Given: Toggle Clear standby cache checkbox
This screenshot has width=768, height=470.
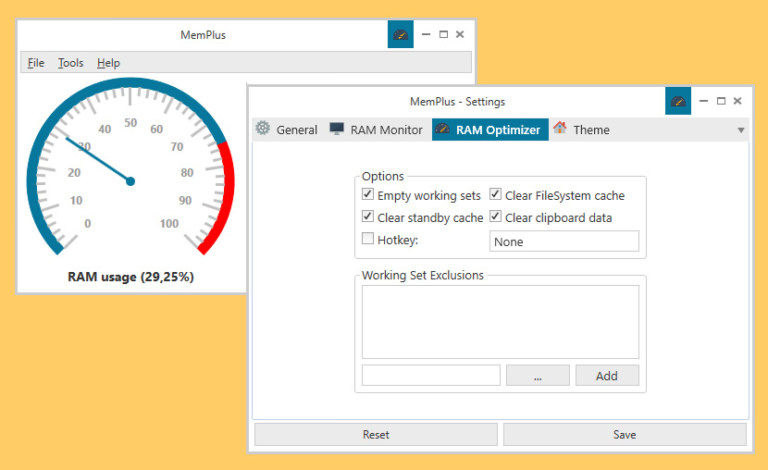Looking at the screenshot, I should pos(368,217).
